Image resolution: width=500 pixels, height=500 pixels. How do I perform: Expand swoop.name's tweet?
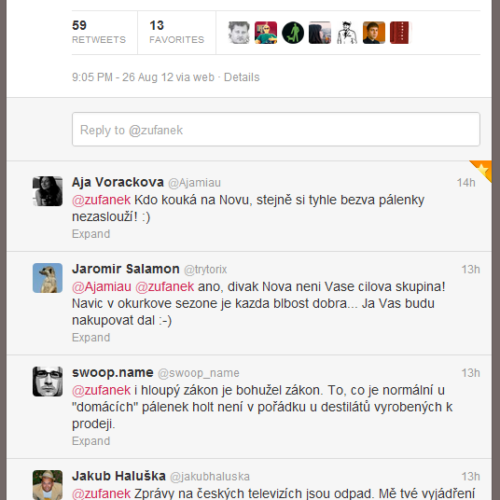[91, 441]
